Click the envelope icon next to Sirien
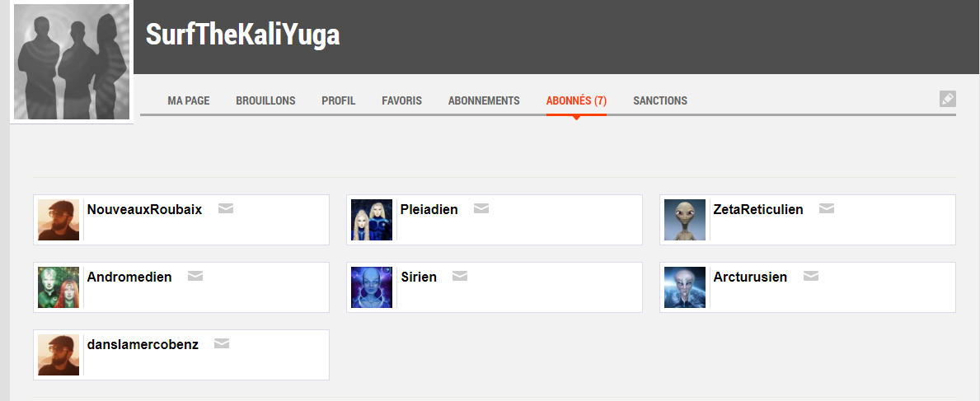 (460, 277)
